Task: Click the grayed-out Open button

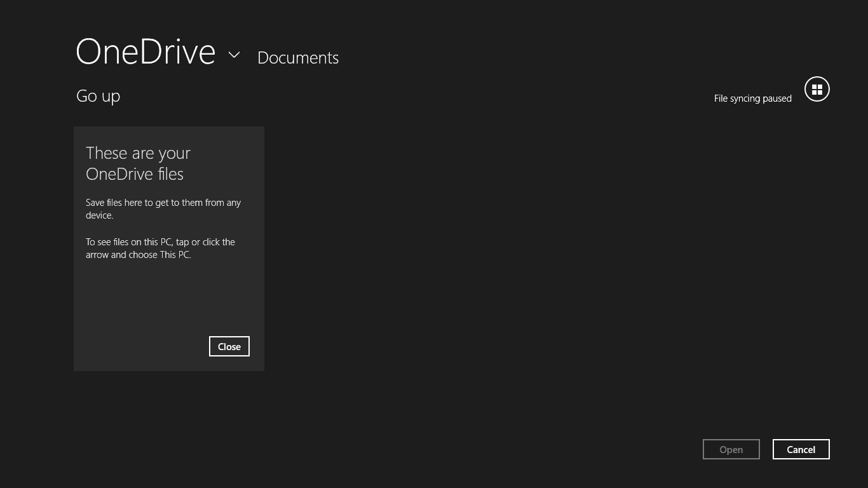Action: click(731, 449)
